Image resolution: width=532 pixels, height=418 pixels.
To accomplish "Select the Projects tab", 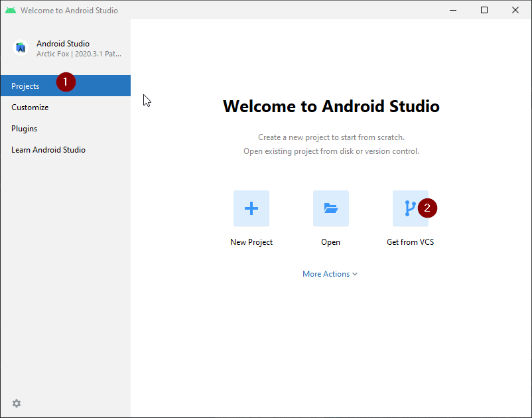I will tap(66, 86).
